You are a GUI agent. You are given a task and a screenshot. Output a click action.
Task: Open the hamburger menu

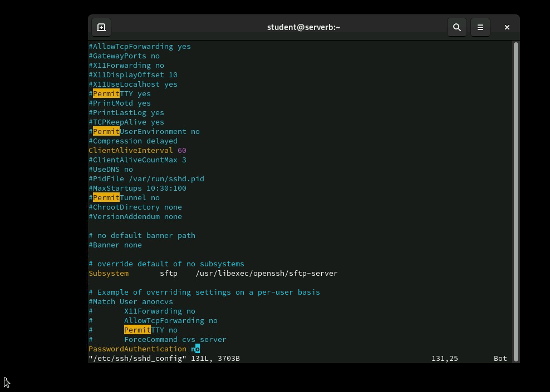coord(480,27)
